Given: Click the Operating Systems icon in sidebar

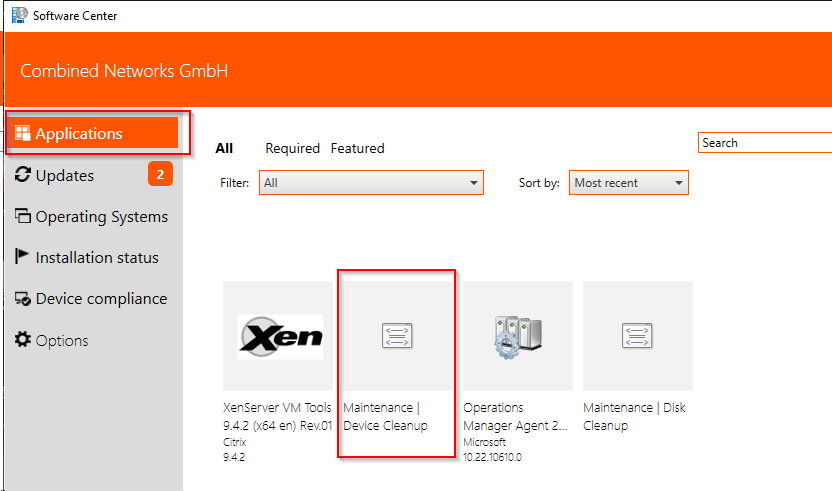Looking at the screenshot, I should [23, 217].
